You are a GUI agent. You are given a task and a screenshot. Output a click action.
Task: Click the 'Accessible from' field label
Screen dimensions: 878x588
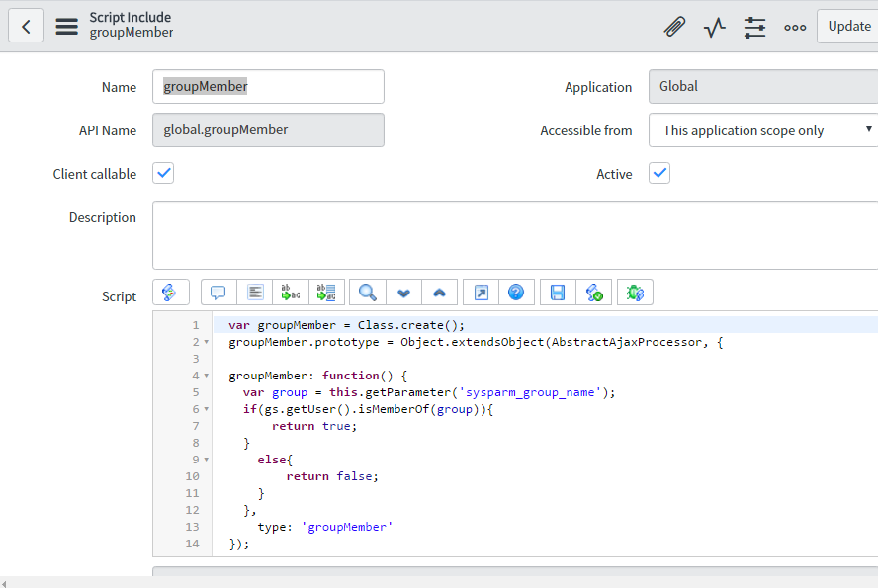586,130
